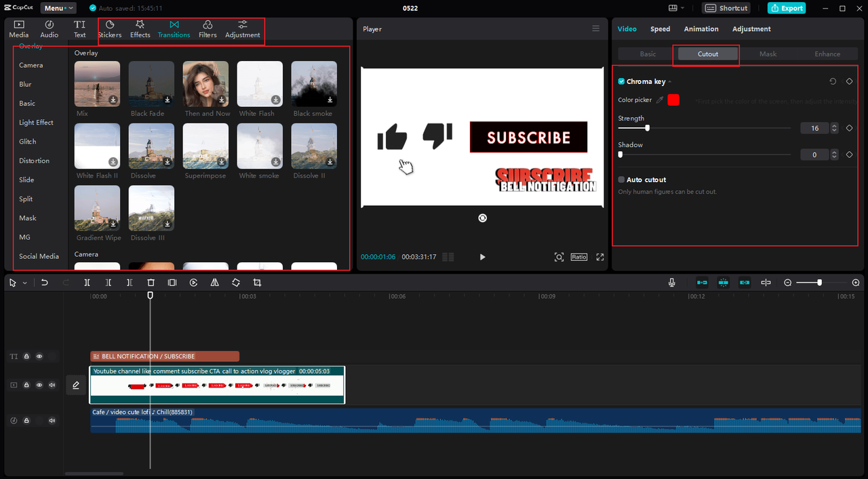Toggle Chroma key off

click(x=620, y=81)
